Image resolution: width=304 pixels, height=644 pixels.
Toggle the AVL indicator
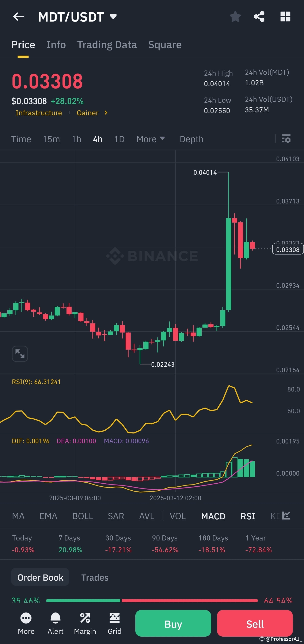[x=147, y=516]
